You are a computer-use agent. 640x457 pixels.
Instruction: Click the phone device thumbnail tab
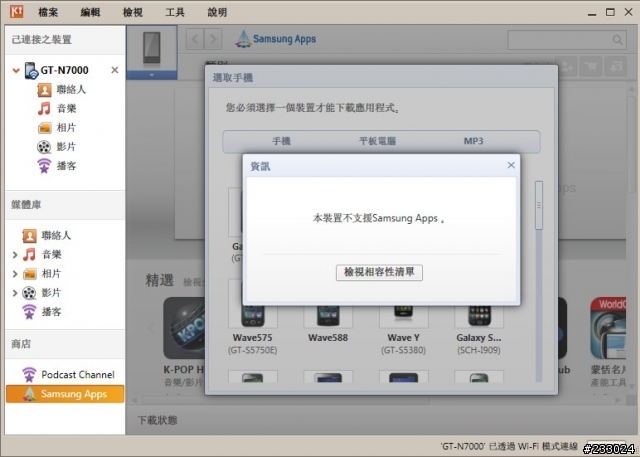(151, 48)
